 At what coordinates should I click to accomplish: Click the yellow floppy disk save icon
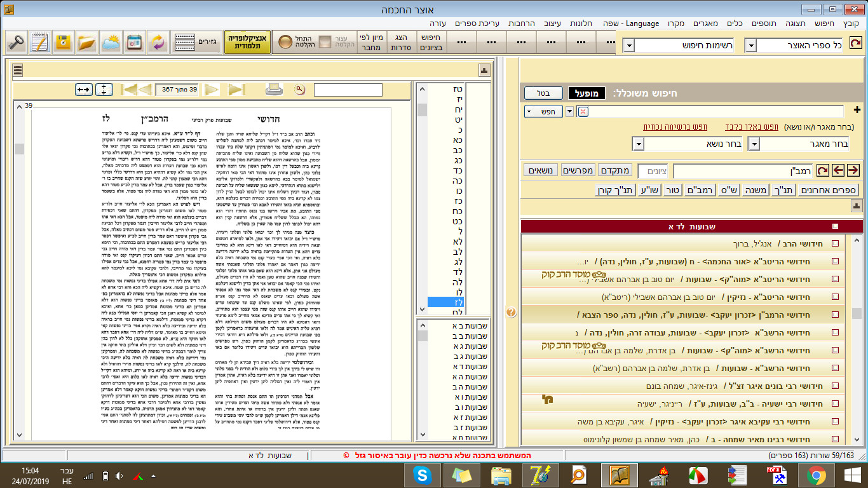[x=63, y=43]
